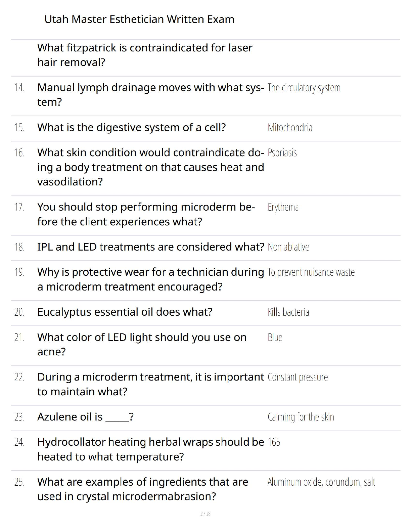Click the answer "Erythema"

(x=283, y=207)
